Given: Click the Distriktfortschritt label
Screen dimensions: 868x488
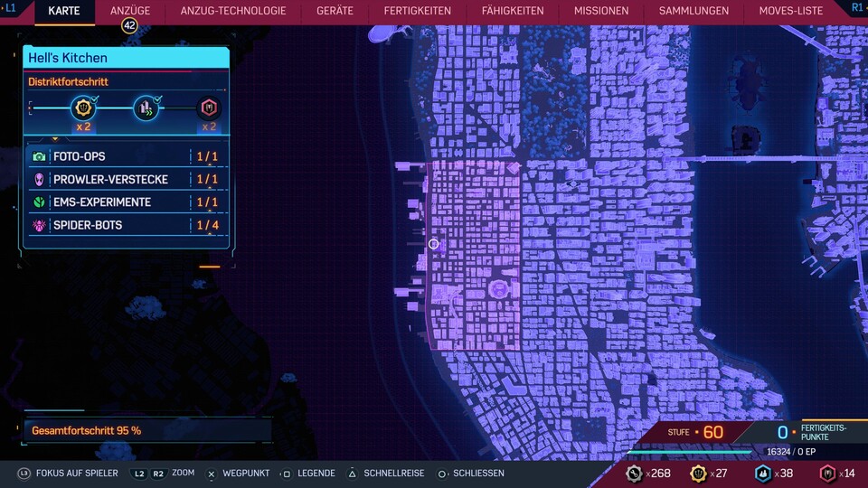Looking at the screenshot, I should 68,82.
